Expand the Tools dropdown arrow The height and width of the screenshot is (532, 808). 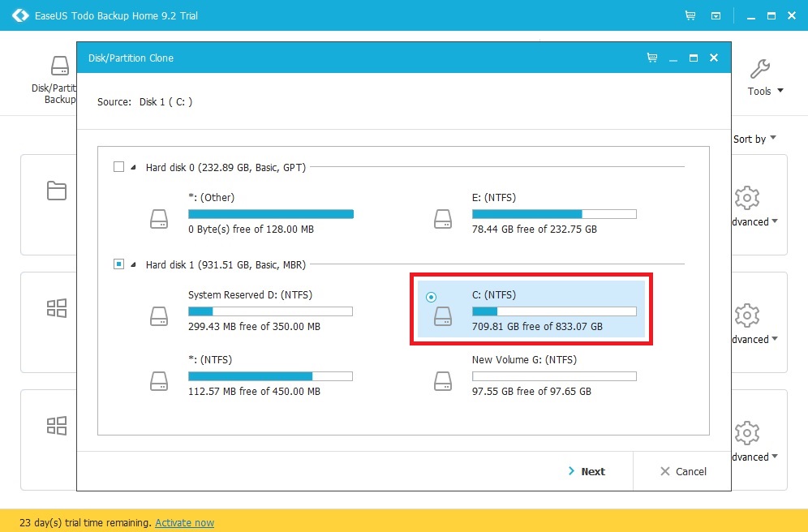coord(780,91)
